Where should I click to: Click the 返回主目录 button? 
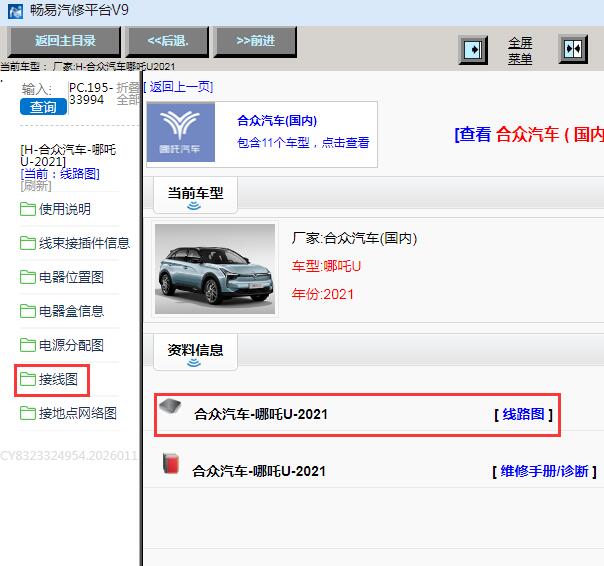point(64,41)
